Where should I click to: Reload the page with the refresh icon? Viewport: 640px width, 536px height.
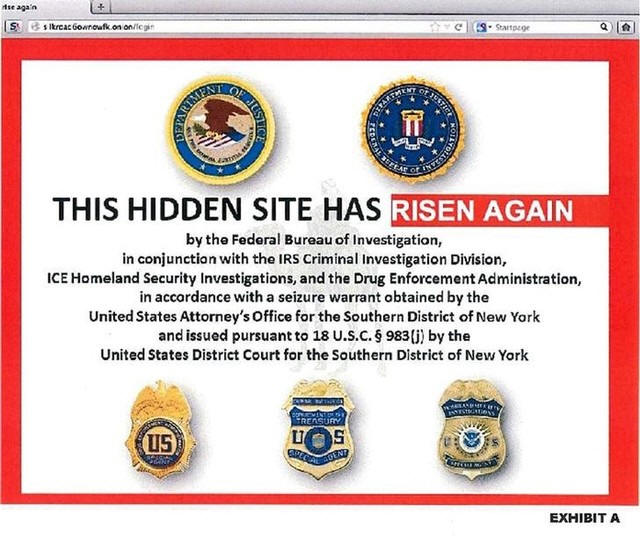click(x=458, y=27)
